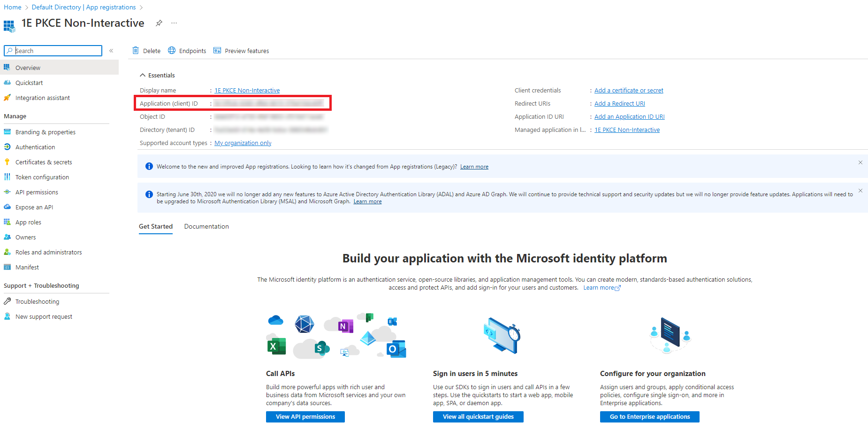Open Default Directory | App registrations breadcrumb
868x430 pixels.
pyautogui.click(x=84, y=7)
